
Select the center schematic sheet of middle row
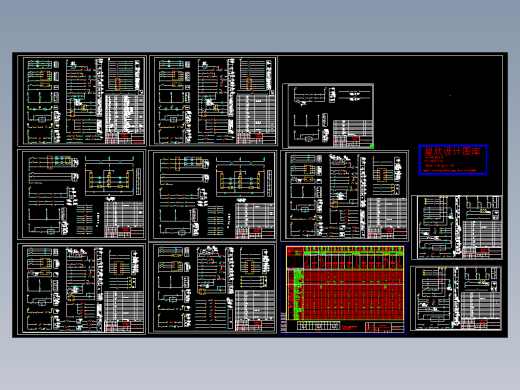(212, 195)
